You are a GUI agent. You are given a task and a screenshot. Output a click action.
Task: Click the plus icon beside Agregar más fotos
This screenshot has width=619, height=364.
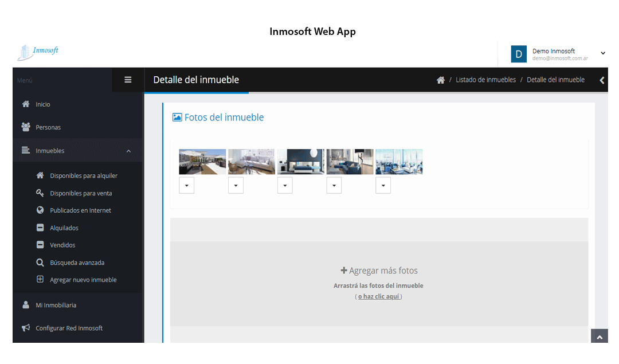344,271
